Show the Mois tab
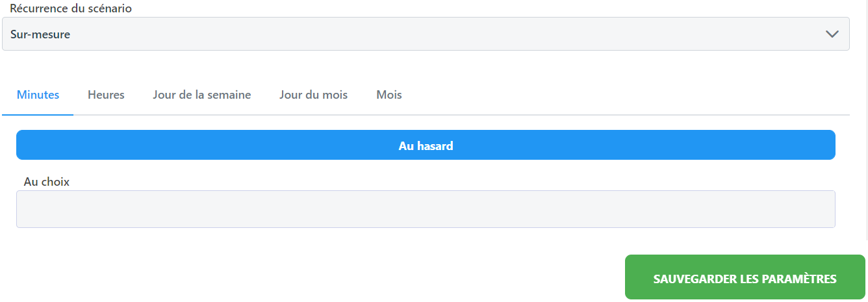 click(389, 95)
